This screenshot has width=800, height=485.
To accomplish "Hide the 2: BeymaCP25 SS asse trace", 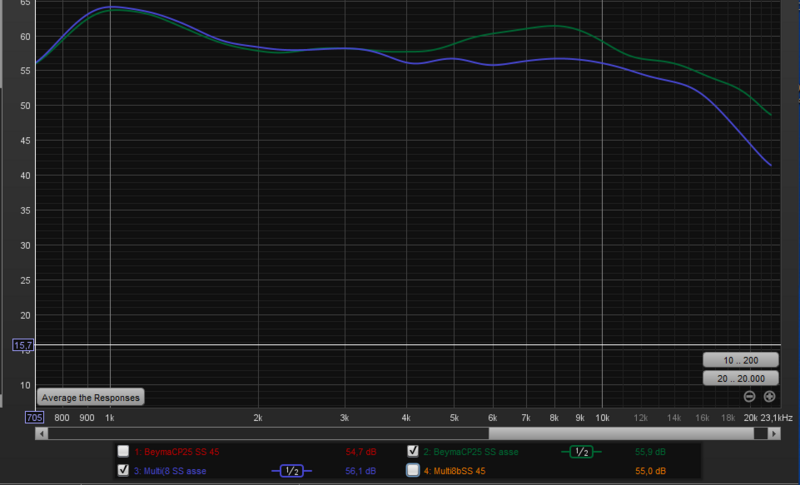I will click(x=413, y=452).
